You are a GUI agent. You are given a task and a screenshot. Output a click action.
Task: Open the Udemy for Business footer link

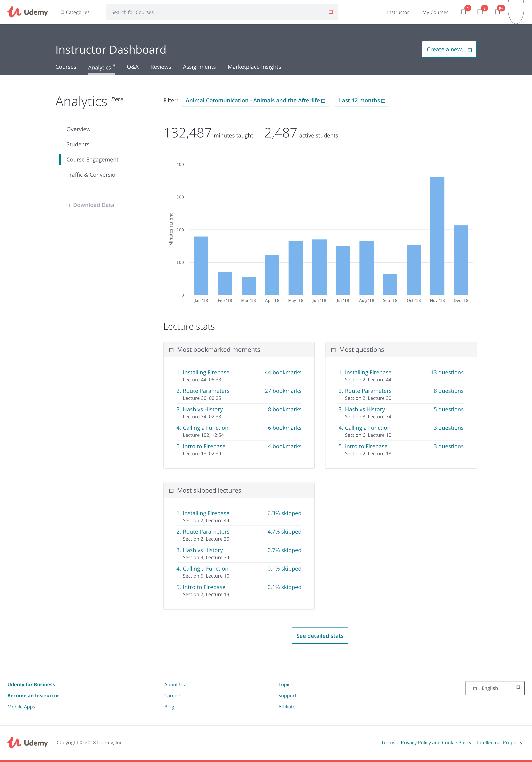coord(31,684)
